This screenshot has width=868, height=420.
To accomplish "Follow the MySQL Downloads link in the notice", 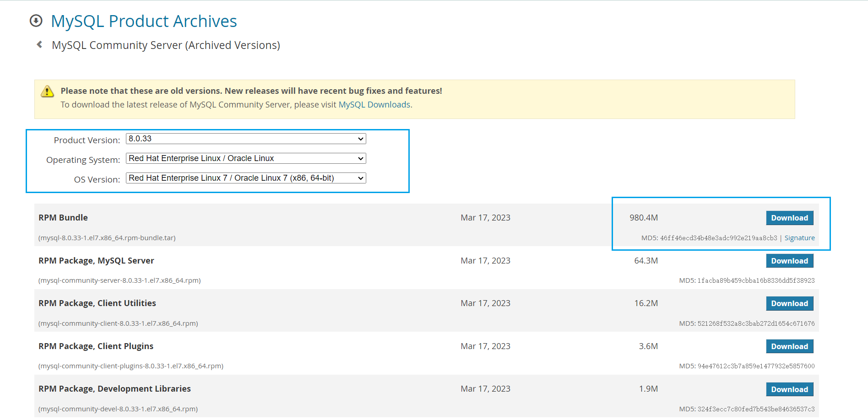I will tap(374, 105).
